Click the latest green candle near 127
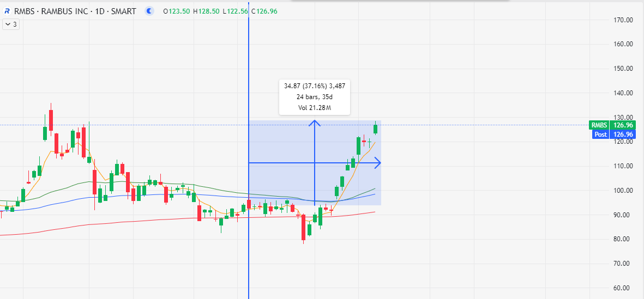Screen dimensions: 644x299 pyautogui.click(x=375, y=129)
